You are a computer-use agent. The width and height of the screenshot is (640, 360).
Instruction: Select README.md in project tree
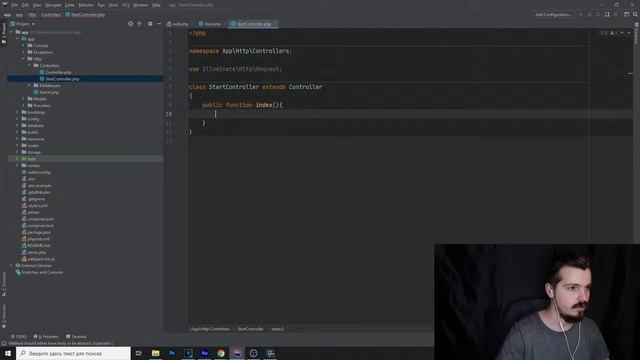[39, 245]
